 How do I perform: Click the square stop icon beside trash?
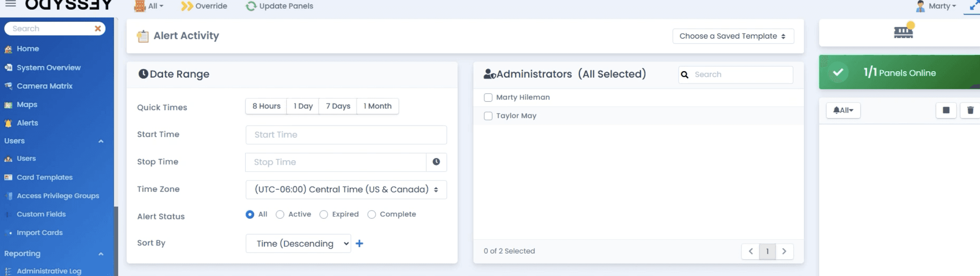pyautogui.click(x=946, y=110)
